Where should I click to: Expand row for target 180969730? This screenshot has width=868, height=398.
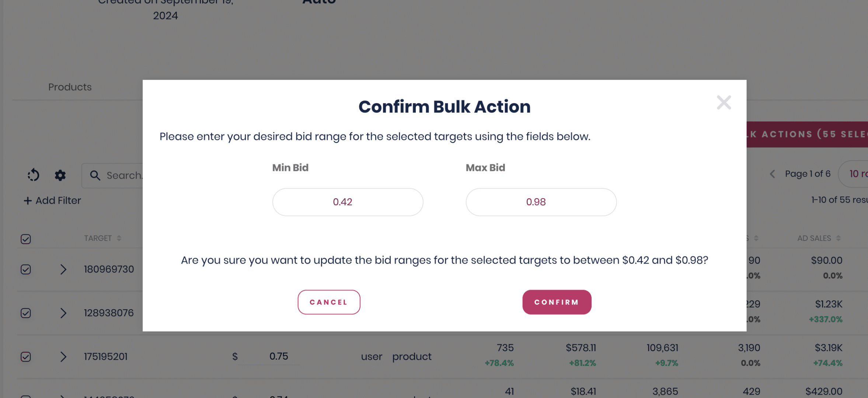63,269
